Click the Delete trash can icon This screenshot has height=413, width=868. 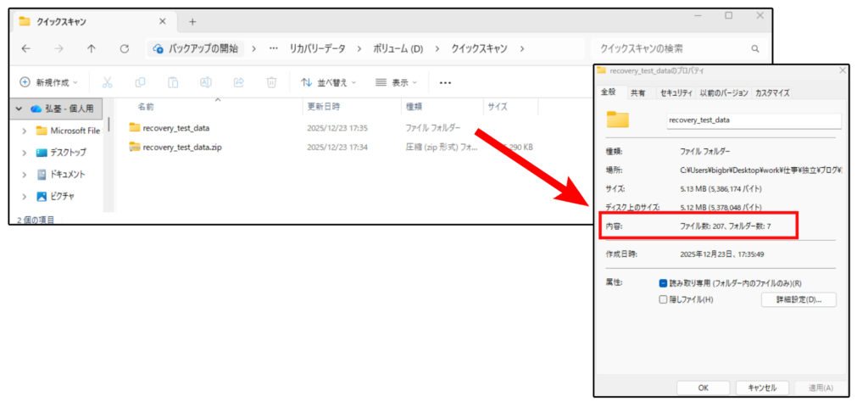click(271, 82)
